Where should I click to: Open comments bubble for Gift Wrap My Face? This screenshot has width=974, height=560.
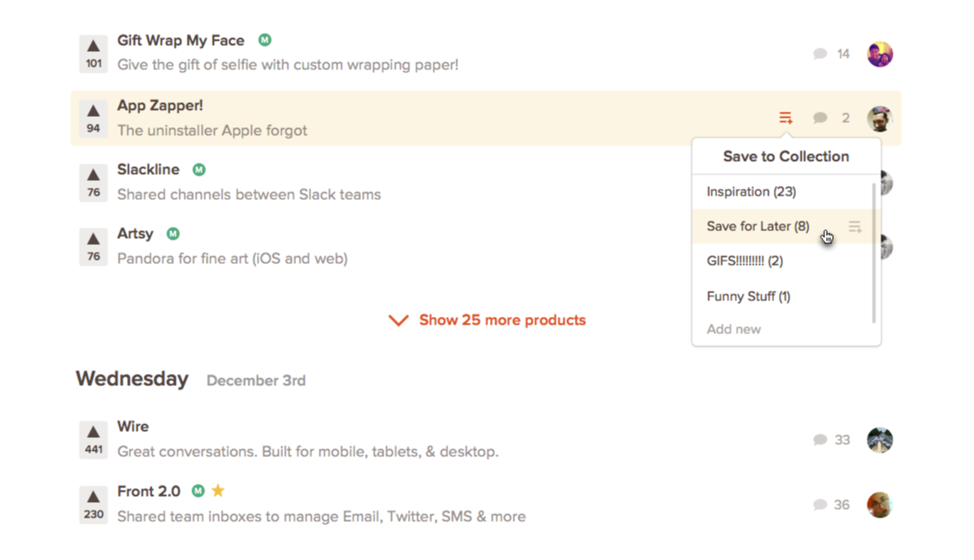tap(820, 54)
